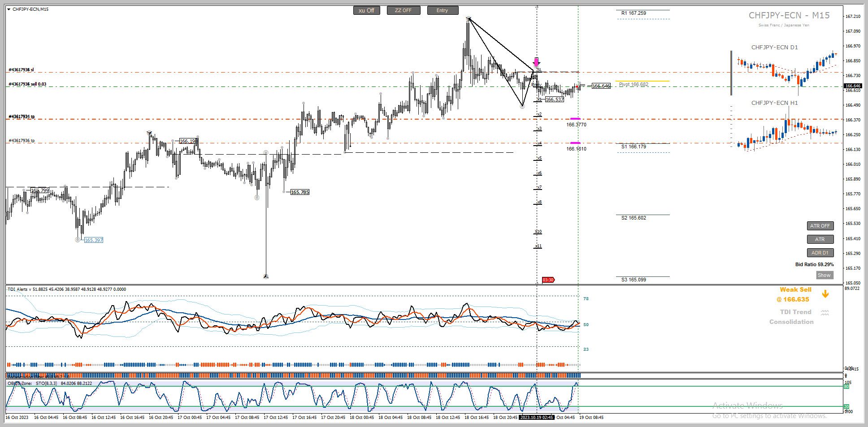Image resolution: width=868 pixels, height=427 pixels.
Task: Click the red 03:30 candle timer label
Action: (548, 280)
